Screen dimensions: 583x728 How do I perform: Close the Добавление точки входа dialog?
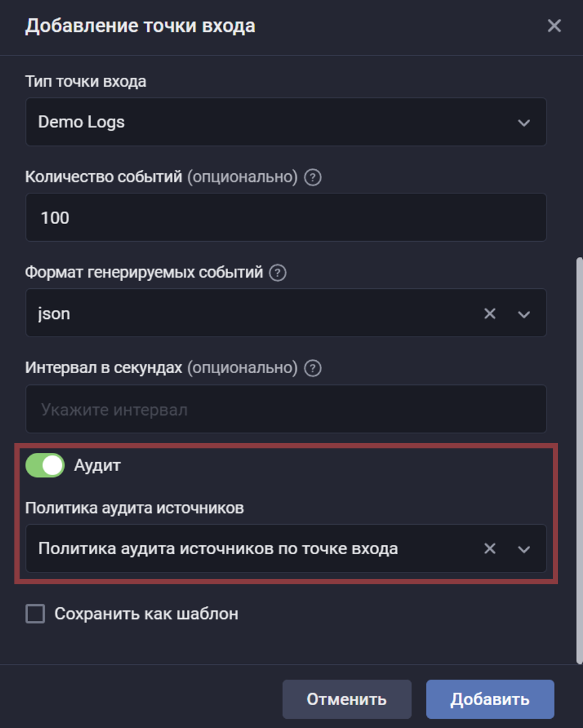pyautogui.click(x=555, y=26)
